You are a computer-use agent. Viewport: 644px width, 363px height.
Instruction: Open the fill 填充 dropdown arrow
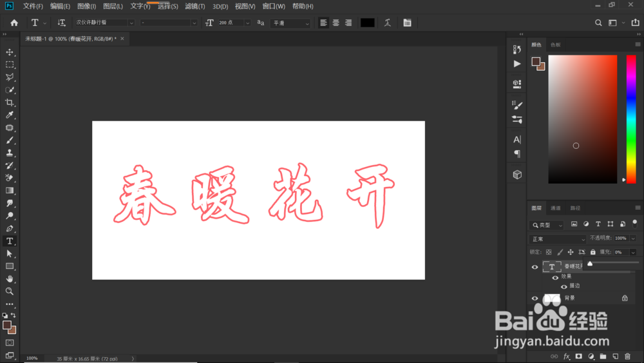633,252
